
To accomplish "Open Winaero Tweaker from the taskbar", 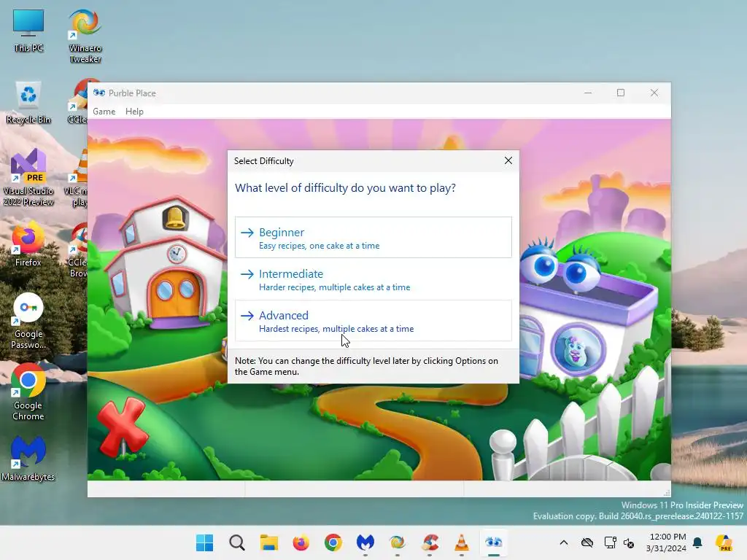I will pos(397,542).
